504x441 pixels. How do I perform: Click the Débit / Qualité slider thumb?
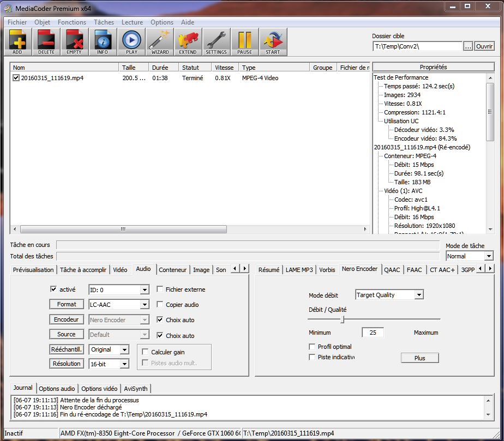coord(343,319)
